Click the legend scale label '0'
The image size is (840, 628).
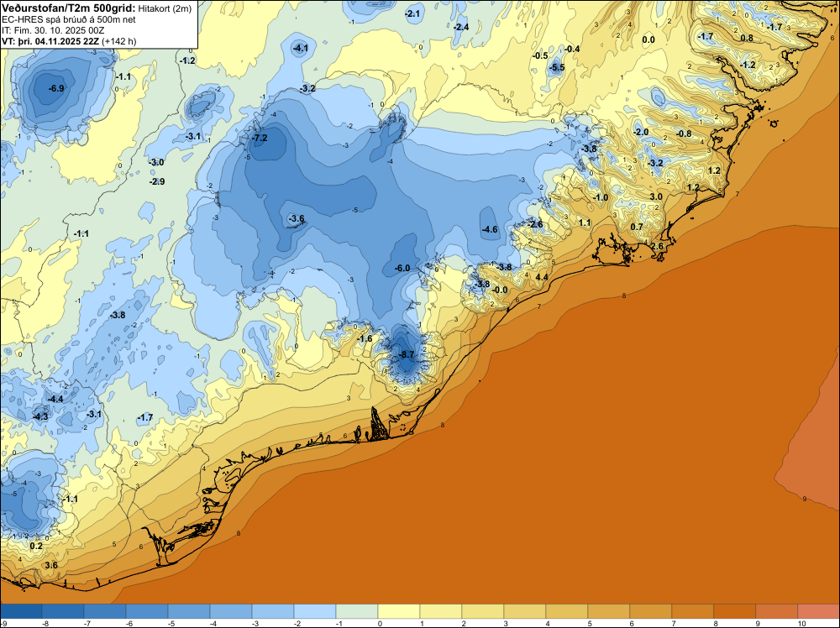tap(380, 624)
